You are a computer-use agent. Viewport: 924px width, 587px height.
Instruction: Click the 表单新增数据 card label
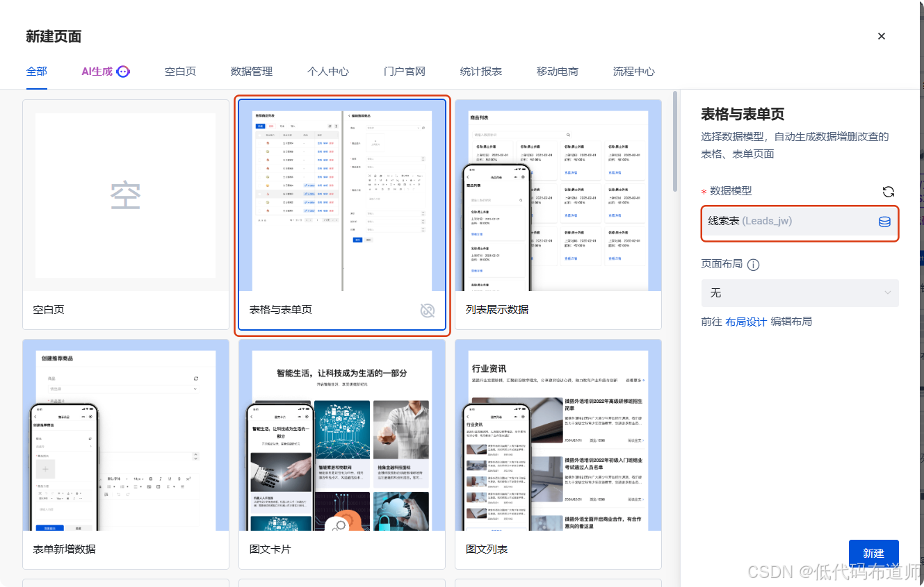[x=64, y=549]
